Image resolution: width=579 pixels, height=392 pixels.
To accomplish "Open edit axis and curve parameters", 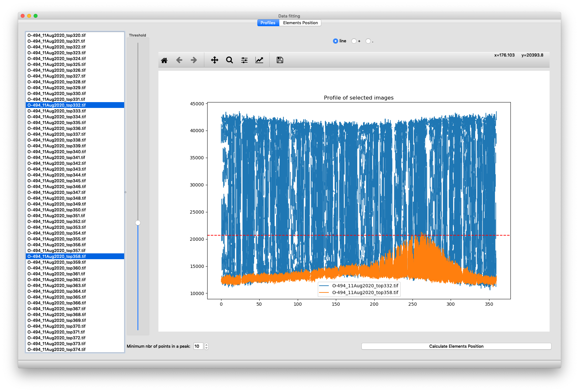I will coord(259,60).
